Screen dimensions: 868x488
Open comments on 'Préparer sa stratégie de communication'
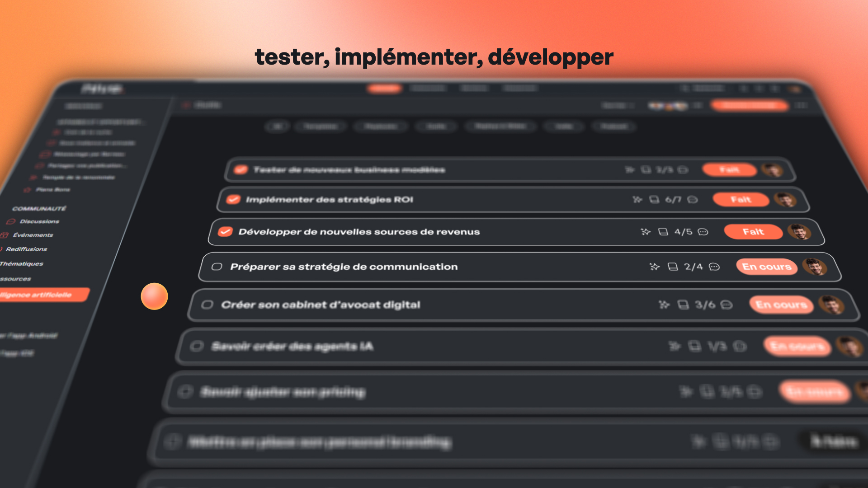tap(714, 267)
